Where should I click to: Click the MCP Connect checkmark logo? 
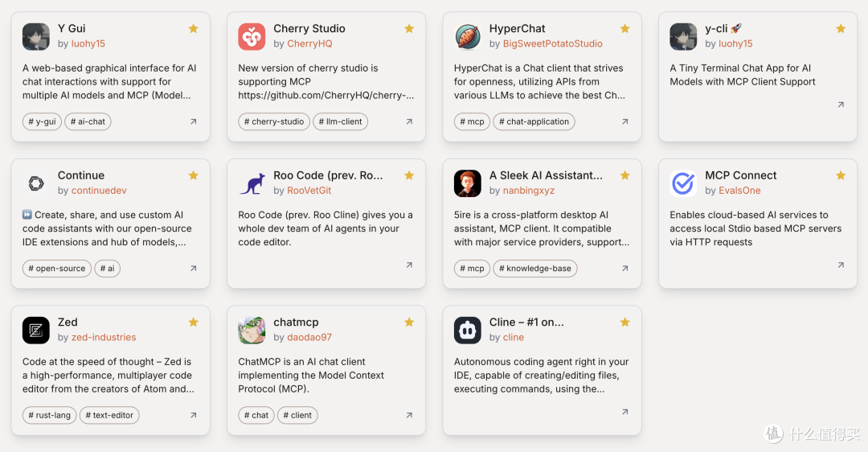pos(684,183)
